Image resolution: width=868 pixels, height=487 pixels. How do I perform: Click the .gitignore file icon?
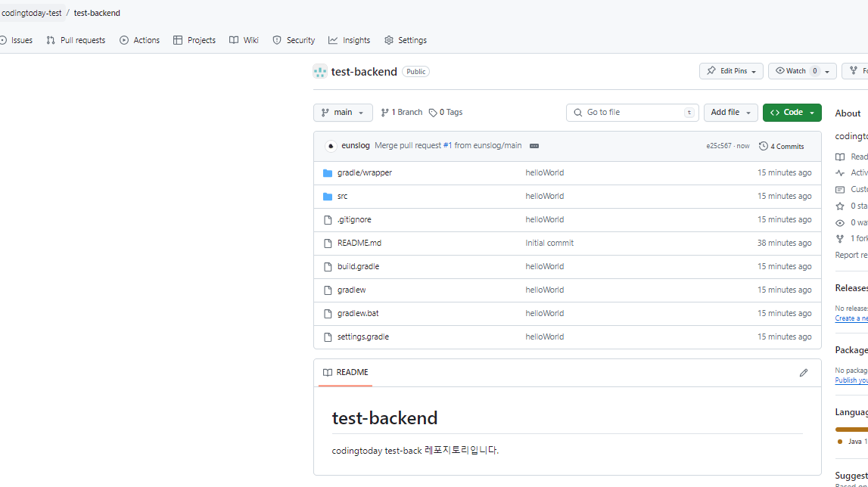pyautogui.click(x=328, y=220)
